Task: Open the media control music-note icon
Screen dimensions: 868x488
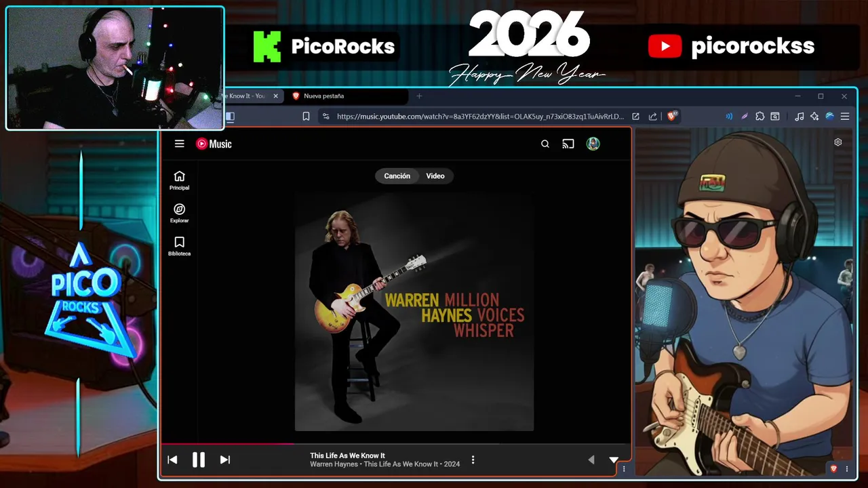Action: point(800,117)
